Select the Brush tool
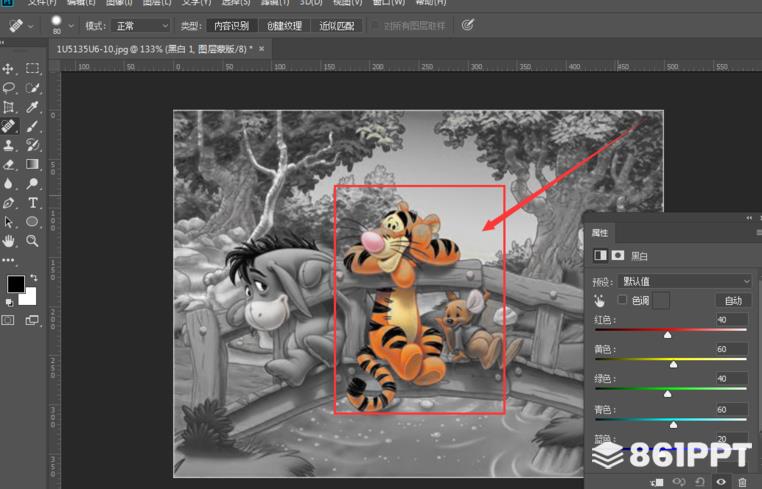This screenshot has height=489, width=762. [32, 126]
